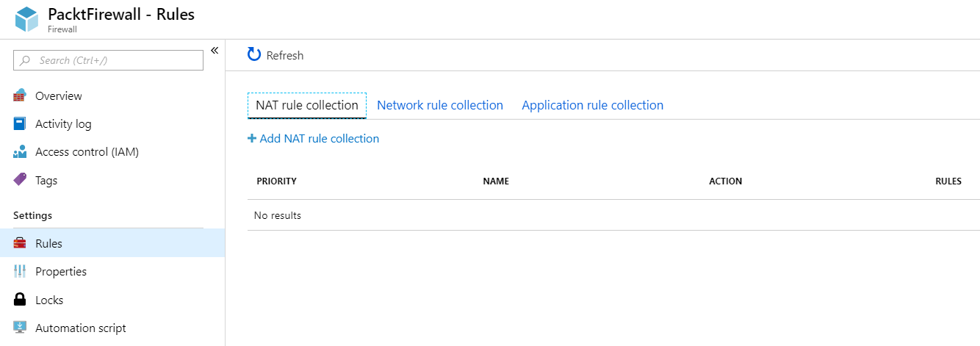Click Add NAT rule collection link

[x=320, y=138]
